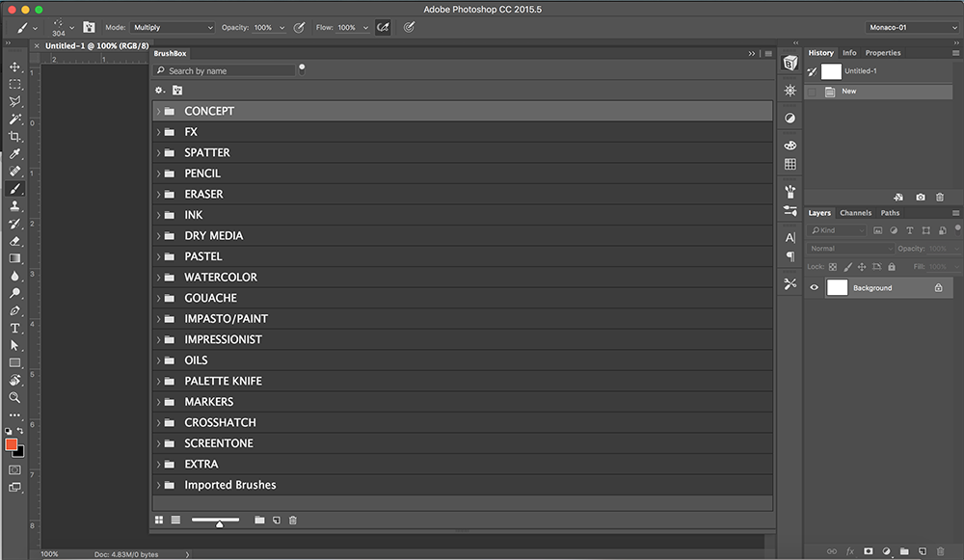964x560 pixels.
Task: Select the Move tool
Action: 14,67
